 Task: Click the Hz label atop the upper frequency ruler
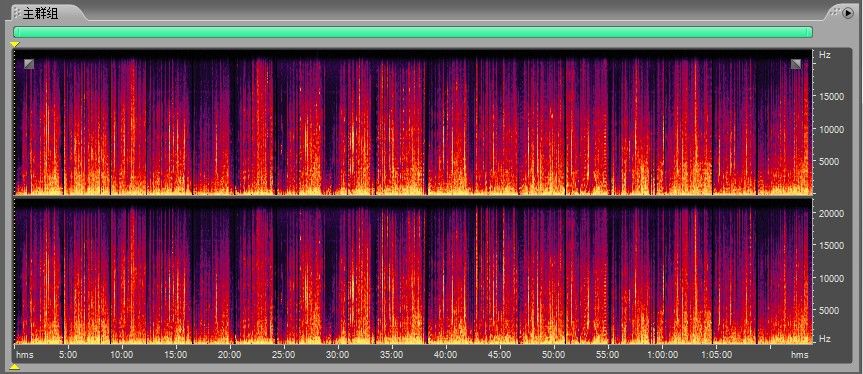(824, 55)
